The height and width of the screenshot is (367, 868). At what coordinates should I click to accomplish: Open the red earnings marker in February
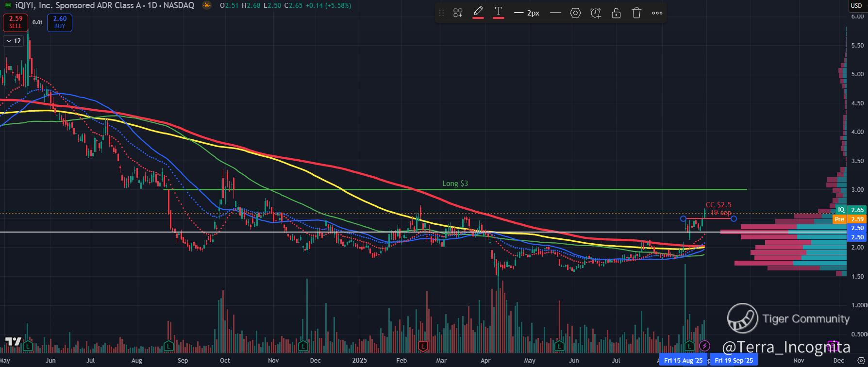pyautogui.click(x=423, y=346)
